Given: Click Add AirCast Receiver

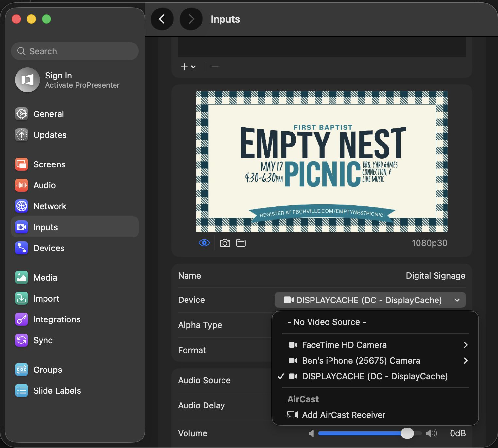Looking at the screenshot, I should click(375, 415).
